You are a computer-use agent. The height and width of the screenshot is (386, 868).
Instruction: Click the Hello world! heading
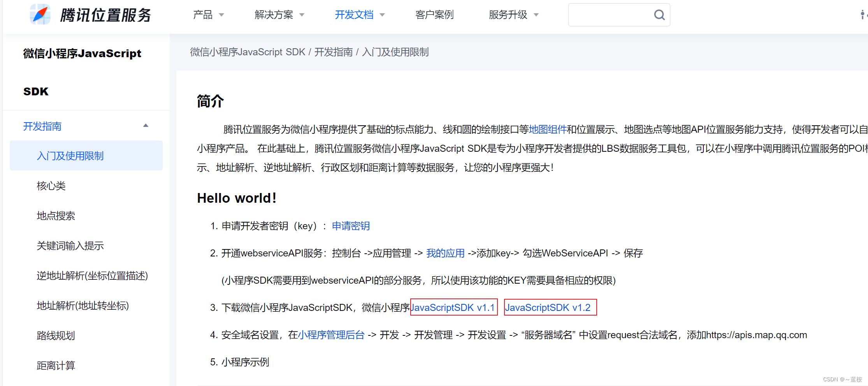point(237,198)
